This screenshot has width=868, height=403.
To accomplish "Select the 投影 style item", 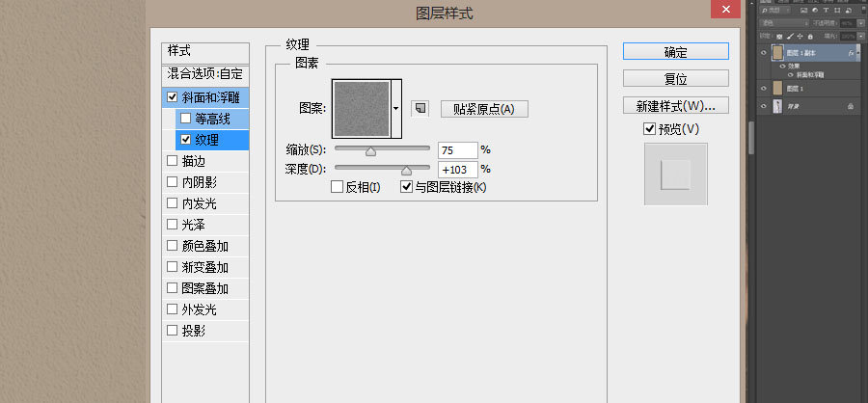I will click(205, 331).
